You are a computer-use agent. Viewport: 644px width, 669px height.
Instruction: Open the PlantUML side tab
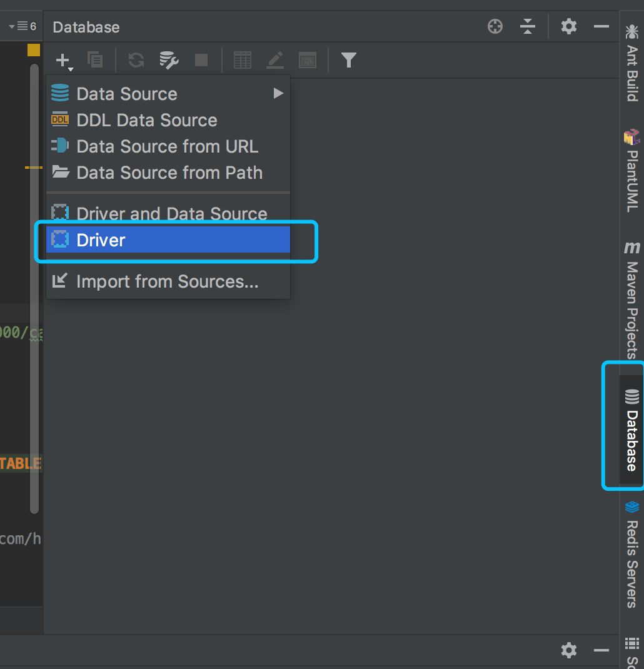pyautogui.click(x=632, y=171)
